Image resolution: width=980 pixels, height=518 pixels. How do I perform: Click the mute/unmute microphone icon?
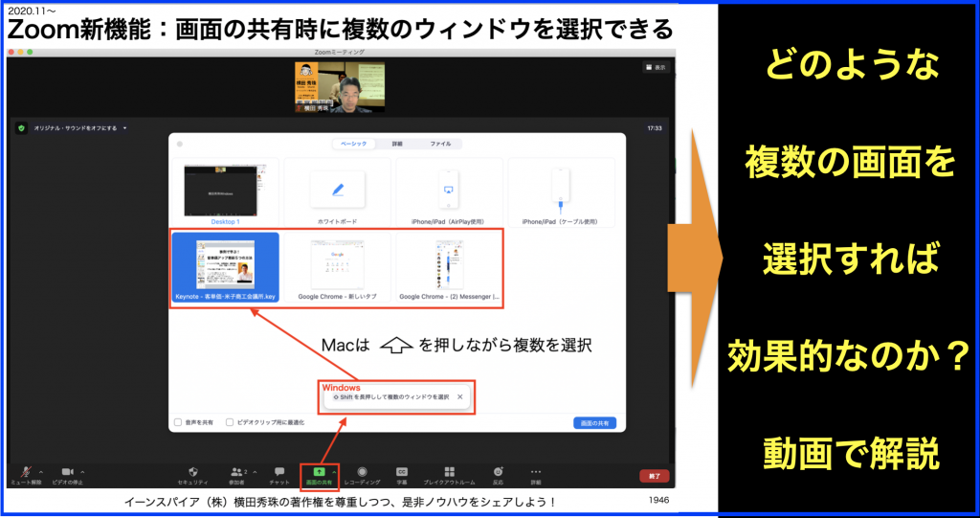tap(26, 472)
